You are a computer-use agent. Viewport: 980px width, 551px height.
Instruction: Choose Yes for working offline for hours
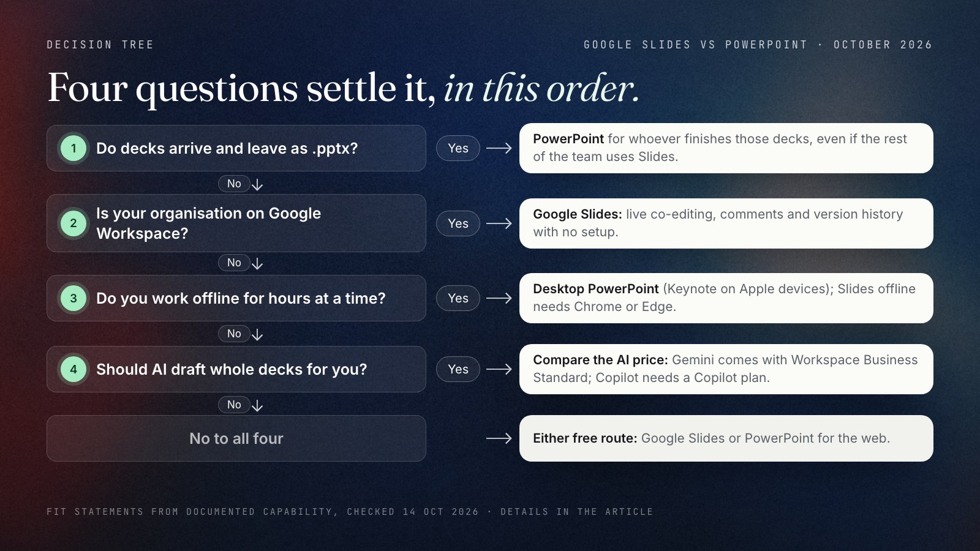[458, 298]
